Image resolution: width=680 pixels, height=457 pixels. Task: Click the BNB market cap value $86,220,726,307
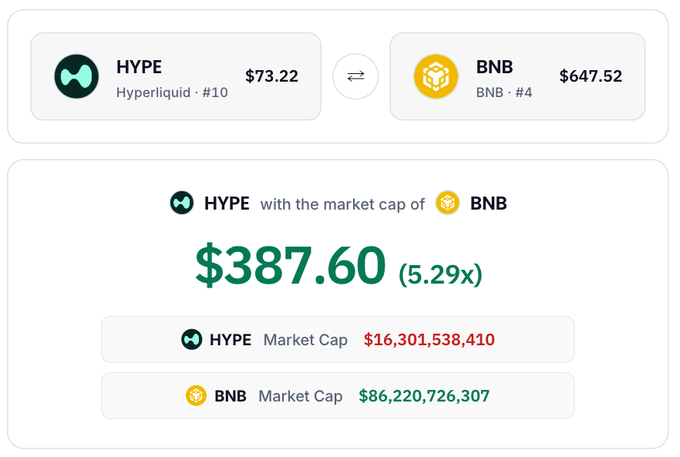coord(424,395)
